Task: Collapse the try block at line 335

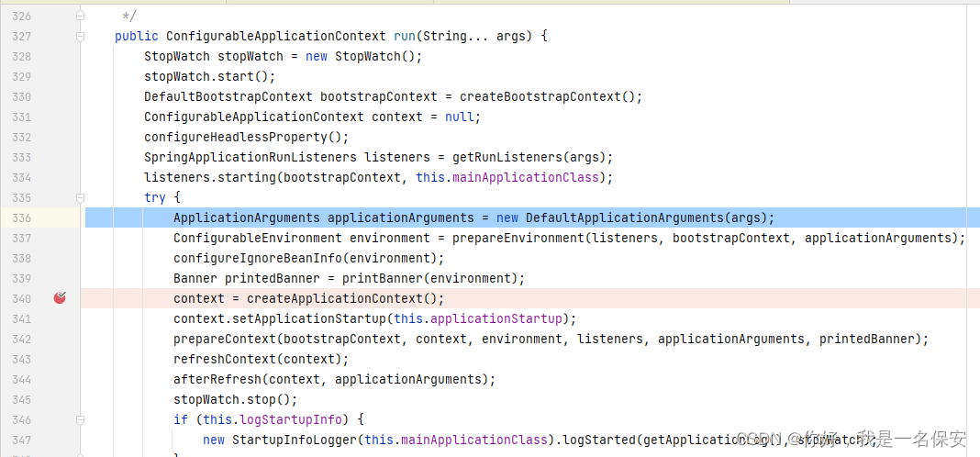Action: pyautogui.click(x=80, y=198)
